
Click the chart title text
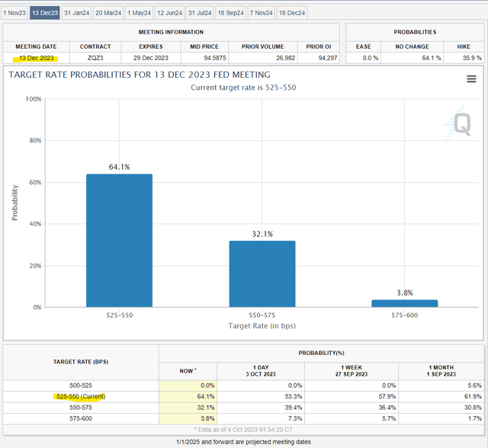click(140, 75)
